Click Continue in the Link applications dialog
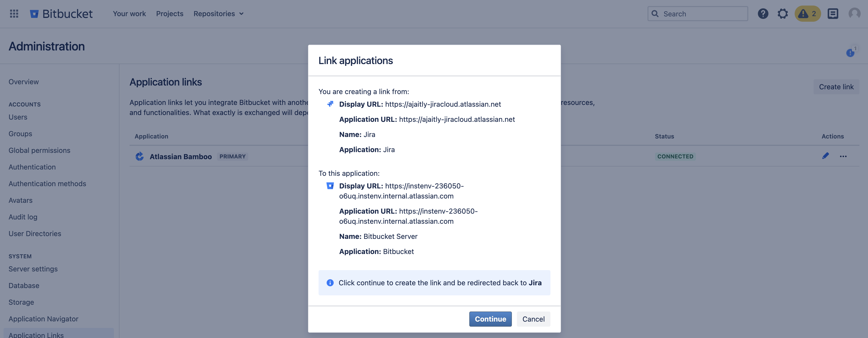This screenshot has width=868, height=338. (490, 319)
